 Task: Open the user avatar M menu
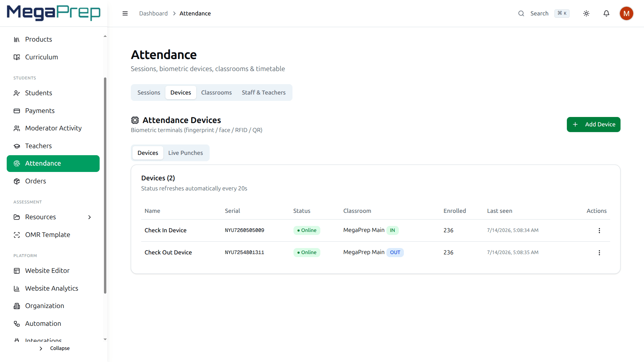point(626,13)
